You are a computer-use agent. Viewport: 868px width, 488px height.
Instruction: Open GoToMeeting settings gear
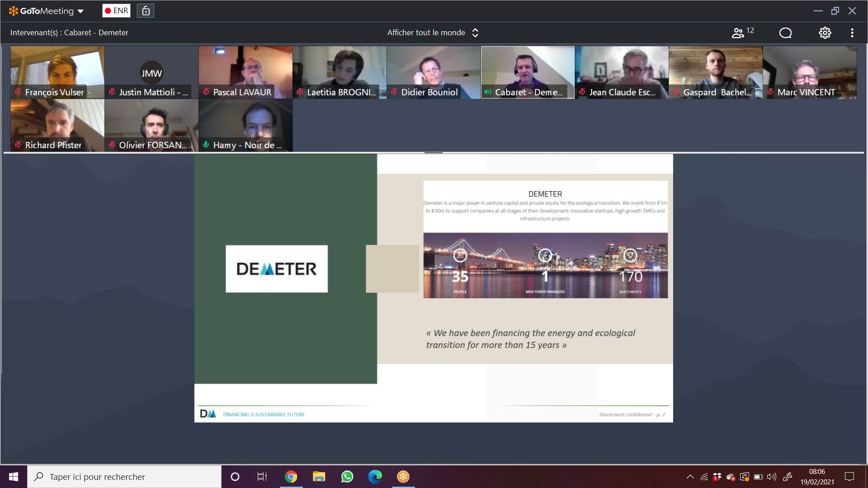(x=825, y=33)
